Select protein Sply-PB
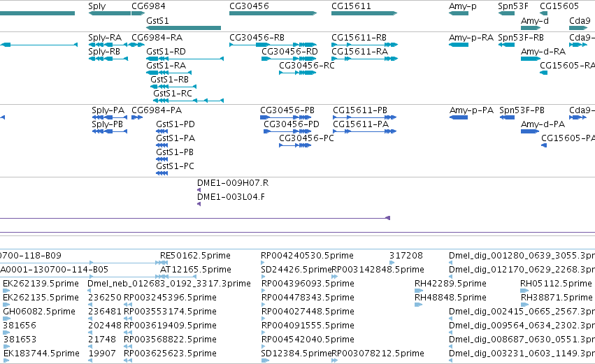Image resolution: width=595 pixels, height=364 pixels. [x=110, y=131]
